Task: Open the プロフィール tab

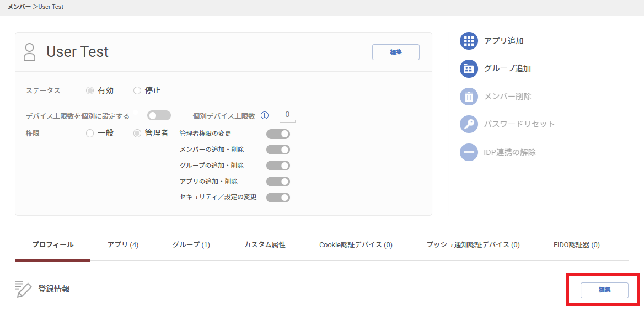Action: (52, 245)
